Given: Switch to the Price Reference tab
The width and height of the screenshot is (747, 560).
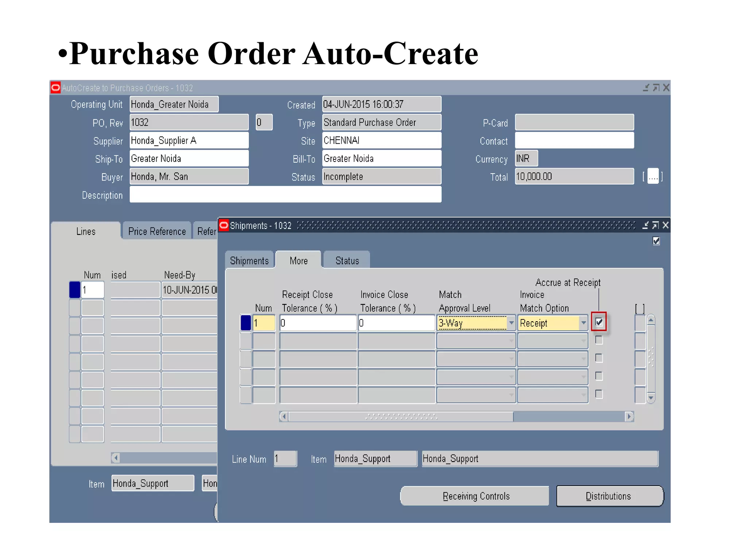Looking at the screenshot, I should [x=157, y=231].
